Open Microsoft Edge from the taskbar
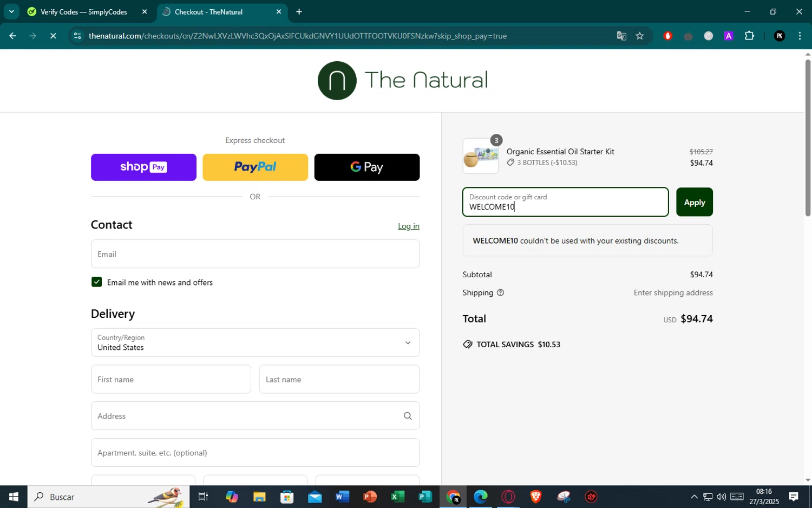812x508 pixels. (x=480, y=497)
